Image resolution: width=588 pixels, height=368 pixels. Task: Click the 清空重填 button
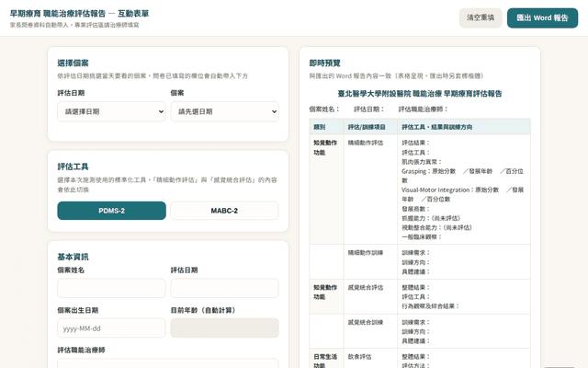click(481, 17)
